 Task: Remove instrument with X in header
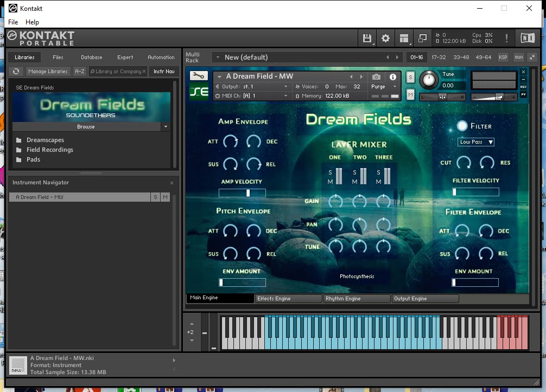[x=523, y=72]
